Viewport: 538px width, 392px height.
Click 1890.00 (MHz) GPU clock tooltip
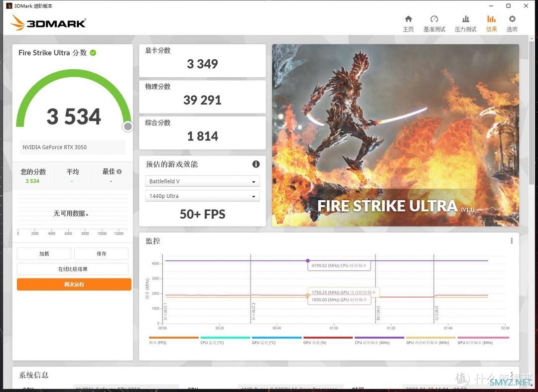pyautogui.click(x=339, y=300)
